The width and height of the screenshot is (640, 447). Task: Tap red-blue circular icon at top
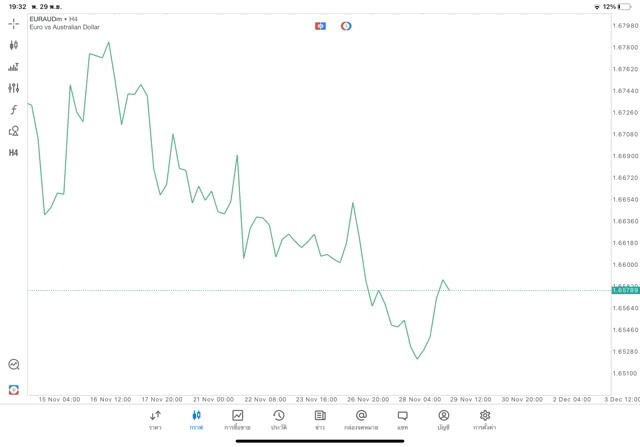click(x=346, y=26)
